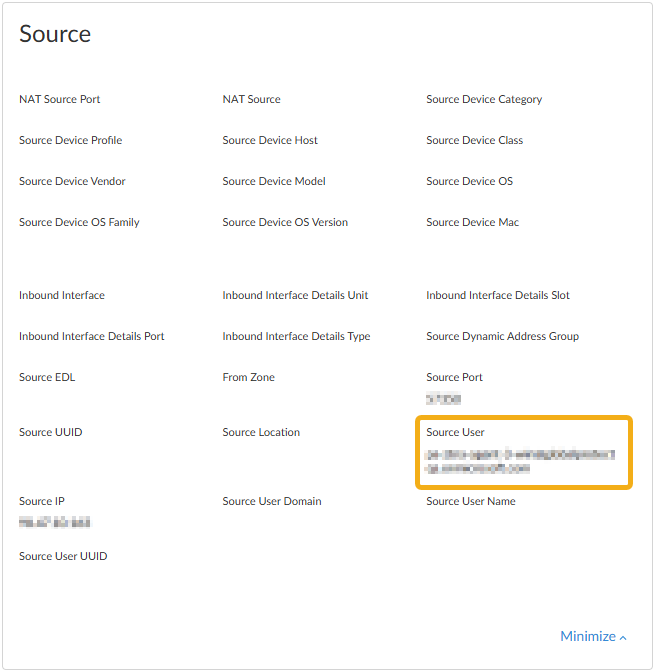Click the From Zone label
This screenshot has width=654, height=671.
pos(248,377)
